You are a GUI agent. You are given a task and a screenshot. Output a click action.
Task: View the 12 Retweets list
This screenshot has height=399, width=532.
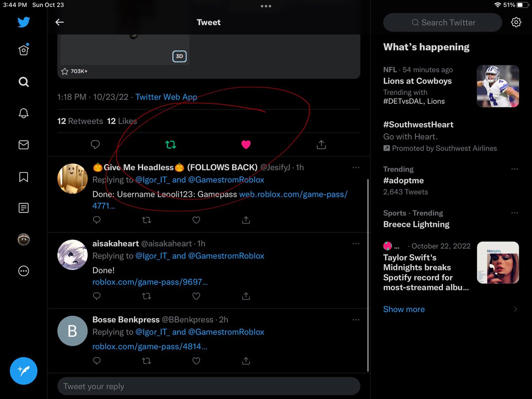[x=80, y=121]
